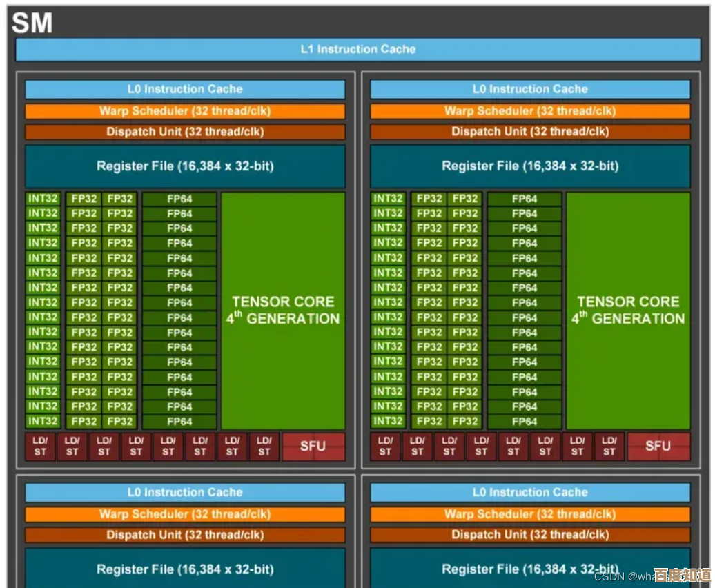Screen dimensions: 715x588
Task: Click the first LD/ST unit in upper-left partition
Action: [40, 447]
